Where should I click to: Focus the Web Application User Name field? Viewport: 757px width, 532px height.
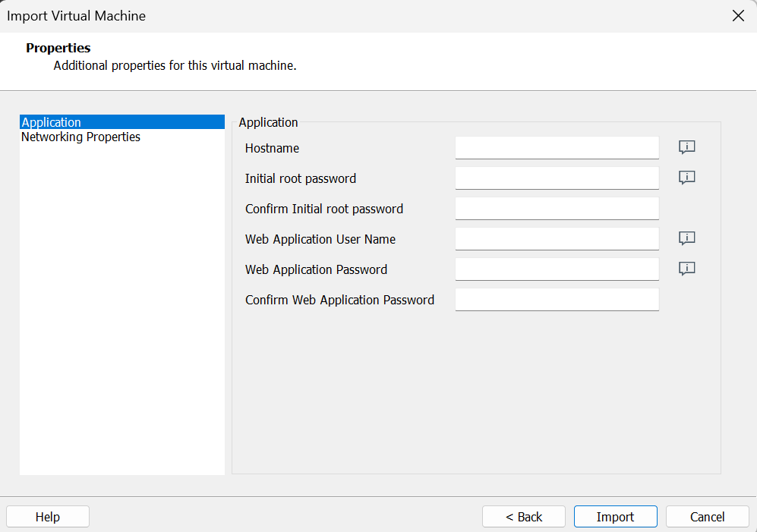tap(557, 239)
